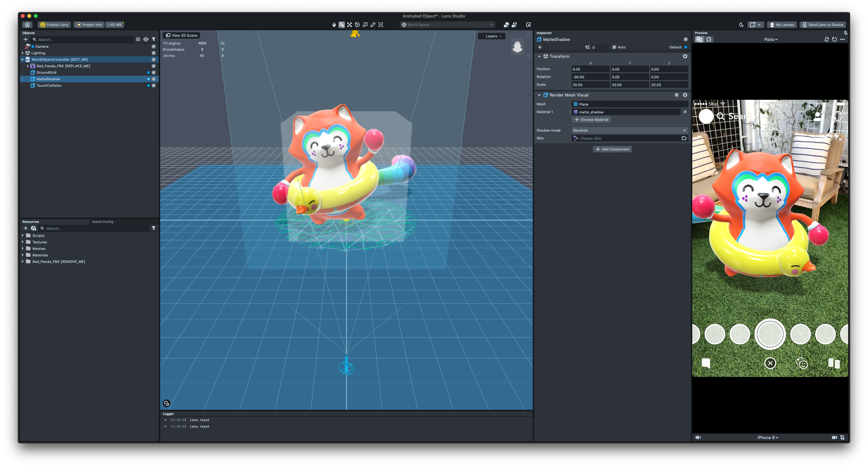
Task: Click the Add Component button
Action: point(612,149)
